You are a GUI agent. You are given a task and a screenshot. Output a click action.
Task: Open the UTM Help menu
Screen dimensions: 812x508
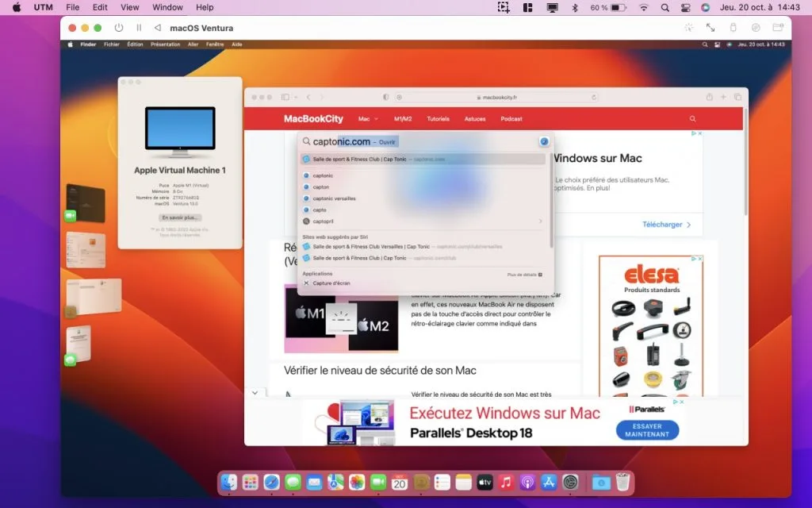point(205,7)
